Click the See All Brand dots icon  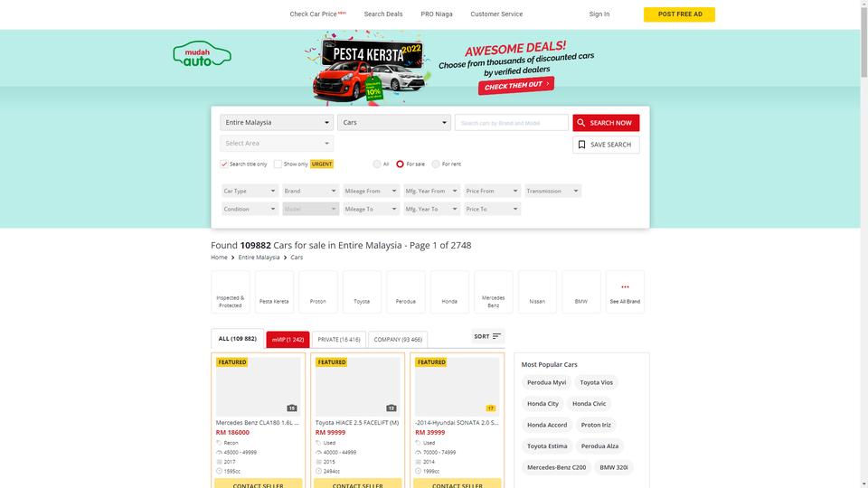coord(625,286)
